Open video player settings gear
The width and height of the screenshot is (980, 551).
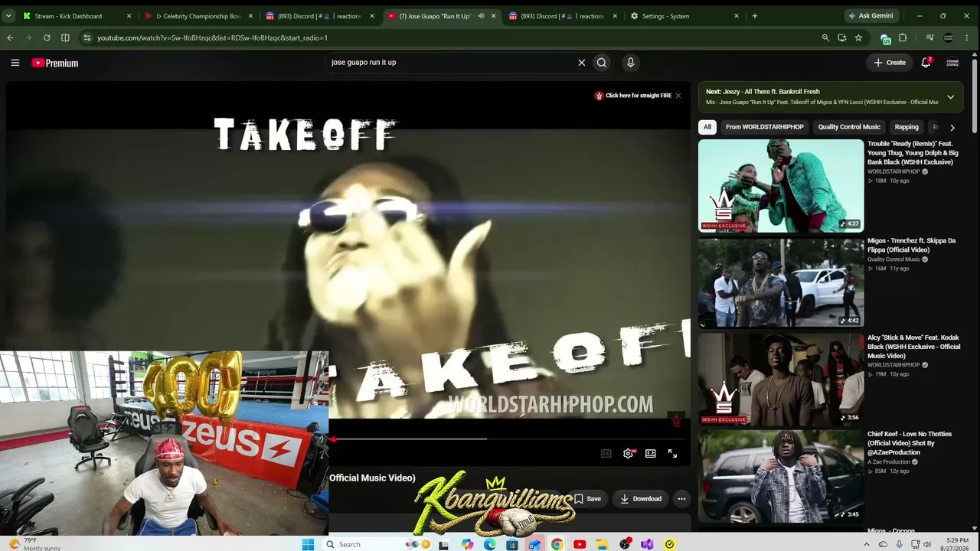tap(628, 454)
